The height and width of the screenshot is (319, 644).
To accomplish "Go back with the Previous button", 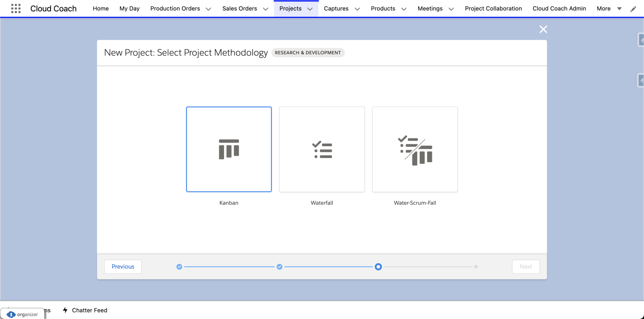I will pos(123,266).
